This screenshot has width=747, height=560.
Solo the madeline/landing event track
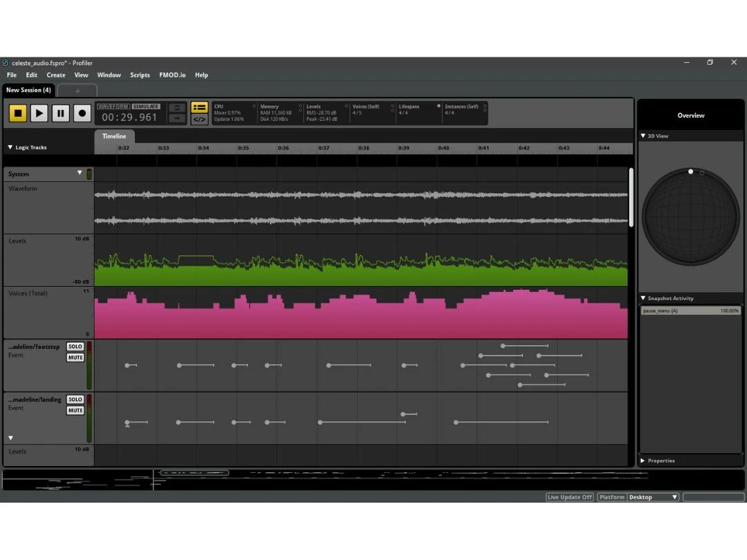[75, 400]
